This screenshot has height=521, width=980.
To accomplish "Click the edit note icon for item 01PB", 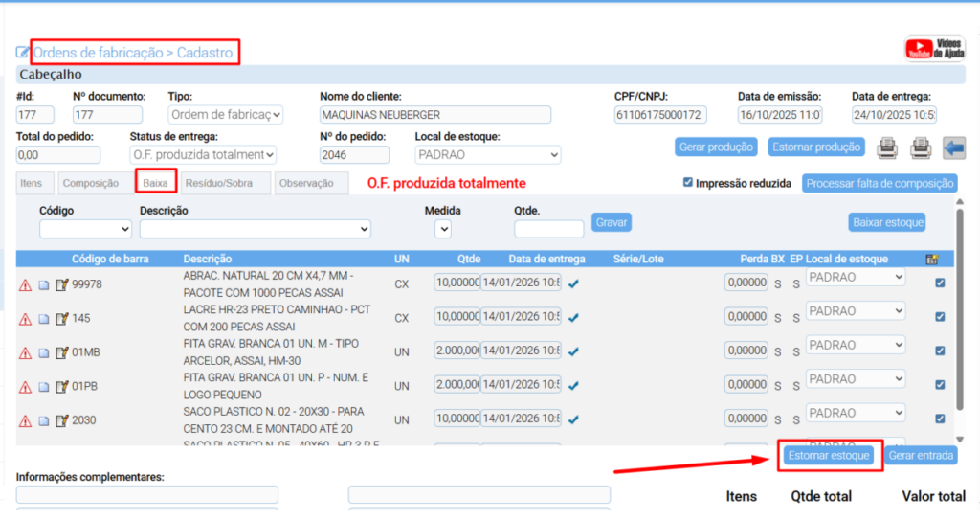I will (x=62, y=387).
